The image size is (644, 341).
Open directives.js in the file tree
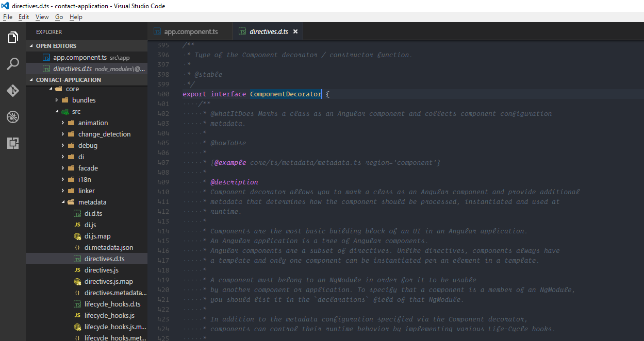tap(101, 270)
